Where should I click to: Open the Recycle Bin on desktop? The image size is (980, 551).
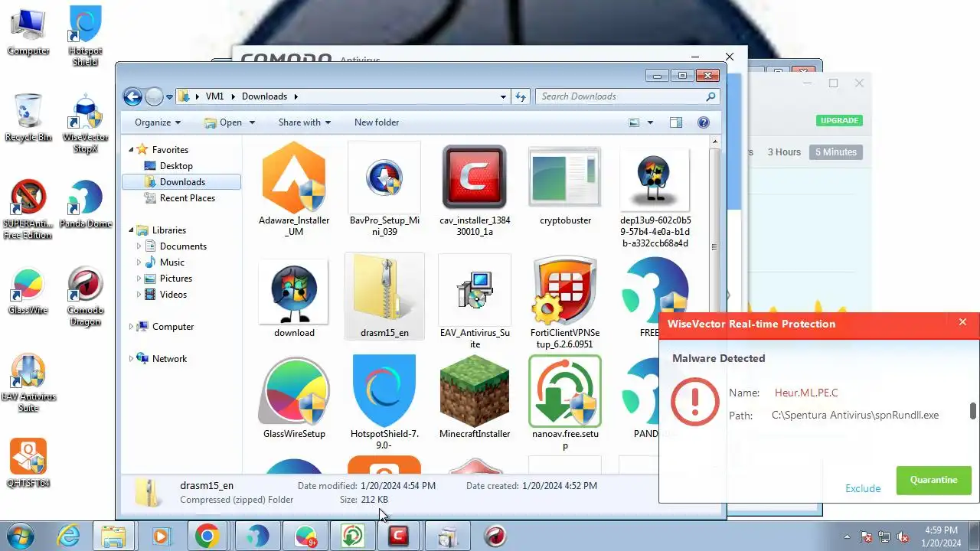click(28, 118)
